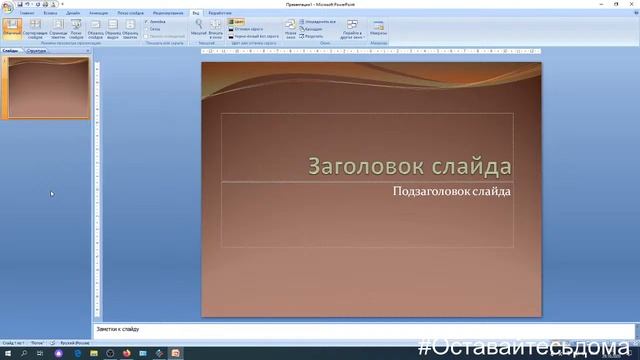Select the Цвет color mode
Image resolution: width=640 pixels, height=360 pixels.
point(236,22)
